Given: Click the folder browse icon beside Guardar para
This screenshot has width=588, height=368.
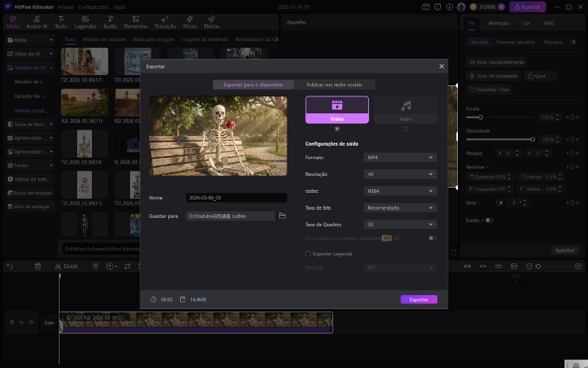Looking at the screenshot, I should tap(282, 216).
